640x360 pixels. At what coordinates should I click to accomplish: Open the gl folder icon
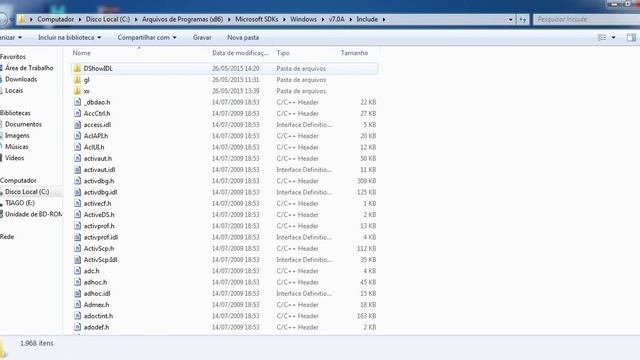pos(77,80)
